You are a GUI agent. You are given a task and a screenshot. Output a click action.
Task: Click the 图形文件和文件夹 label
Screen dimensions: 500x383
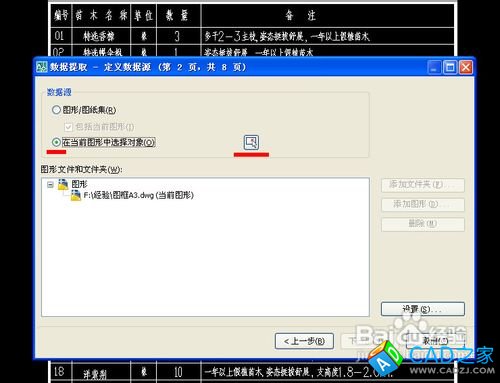click(x=81, y=169)
